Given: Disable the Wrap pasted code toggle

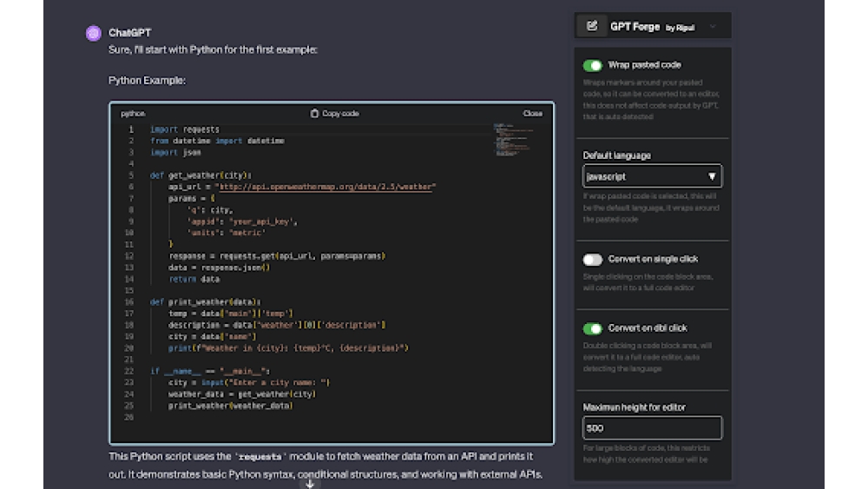Looking at the screenshot, I should pos(592,65).
